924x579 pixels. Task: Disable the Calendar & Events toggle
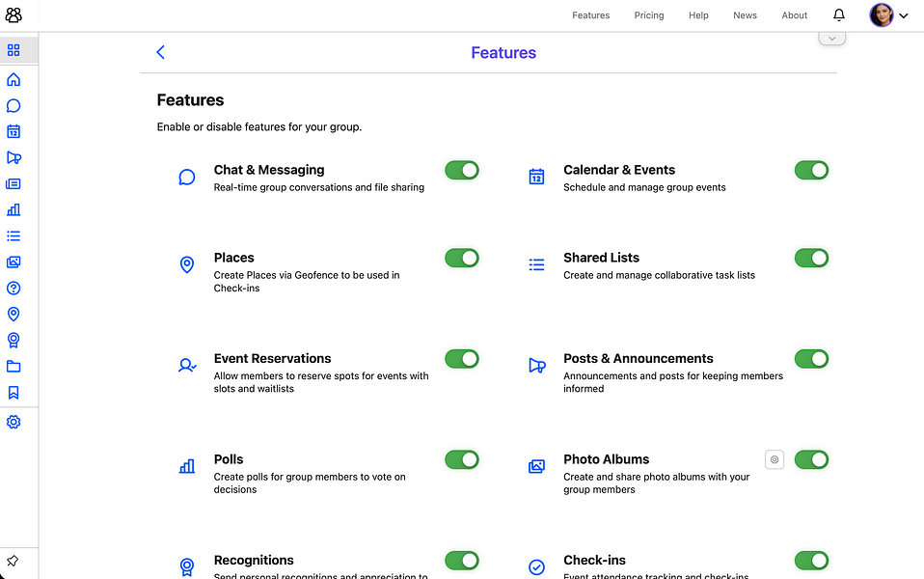click(x=811, y=171)
